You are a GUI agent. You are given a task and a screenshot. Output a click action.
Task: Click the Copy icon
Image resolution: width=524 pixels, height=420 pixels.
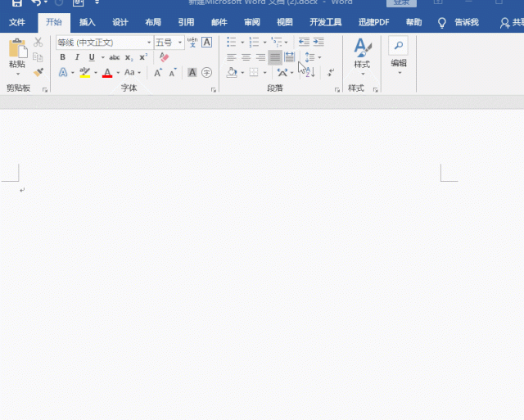point(38,57)
